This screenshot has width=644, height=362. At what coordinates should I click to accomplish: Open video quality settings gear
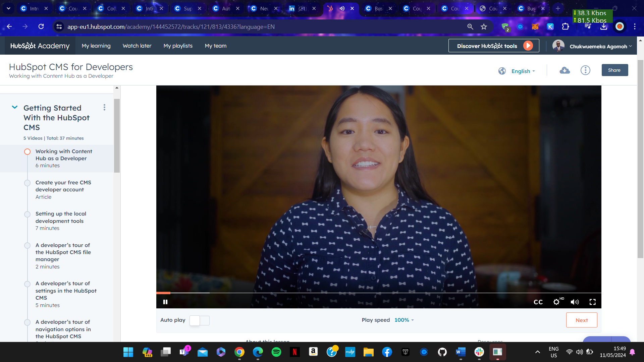pyautogui.click(x=556, y=302)
